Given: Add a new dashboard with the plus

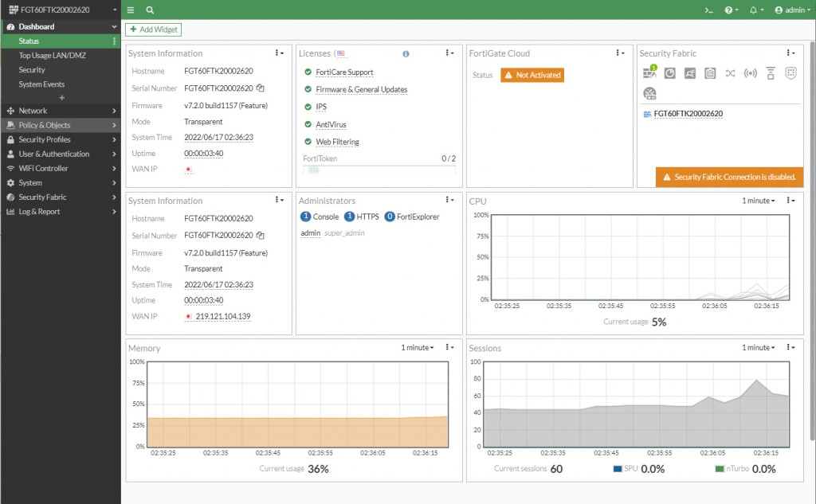Looking at the screenshot, I should coord(62,98).
